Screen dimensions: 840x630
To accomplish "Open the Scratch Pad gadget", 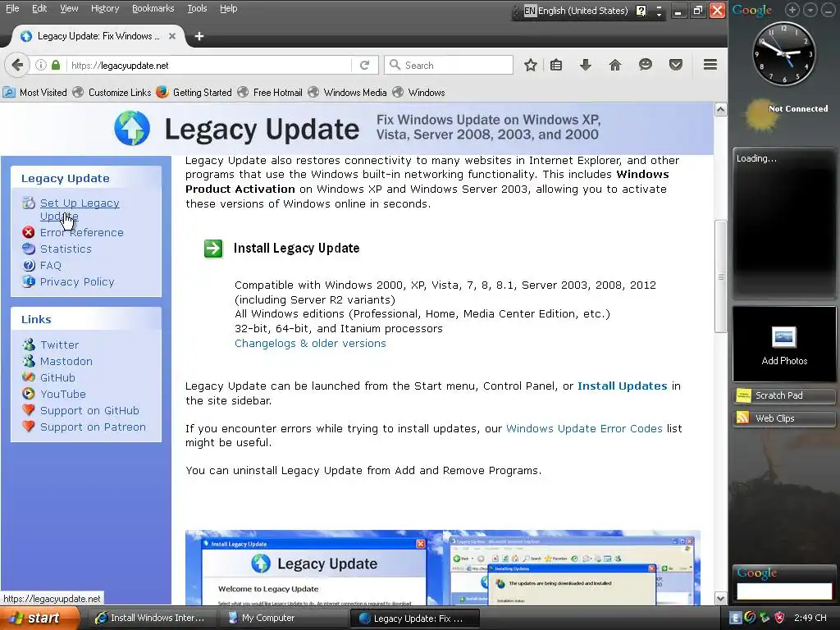I will coord(783,396).
